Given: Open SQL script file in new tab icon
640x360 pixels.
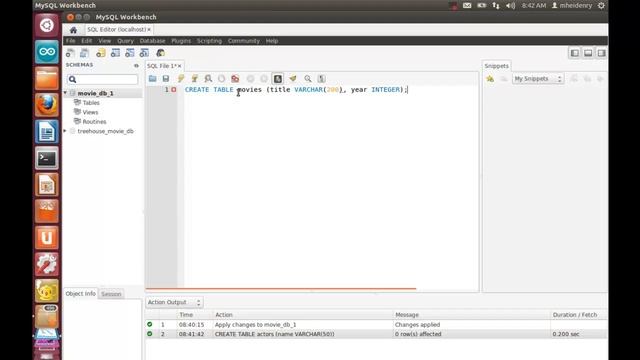Looking at the screenshot, I should coord(84,53).
